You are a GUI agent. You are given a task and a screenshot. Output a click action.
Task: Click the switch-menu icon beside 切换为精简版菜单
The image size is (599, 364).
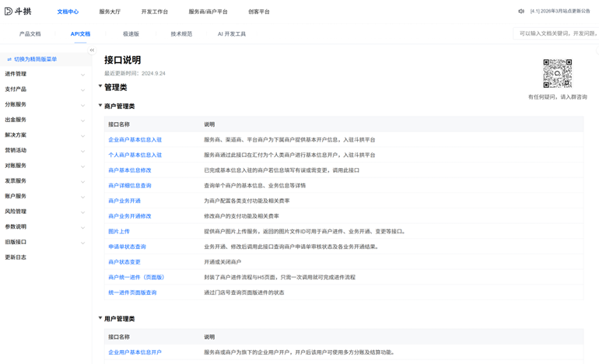9,59
